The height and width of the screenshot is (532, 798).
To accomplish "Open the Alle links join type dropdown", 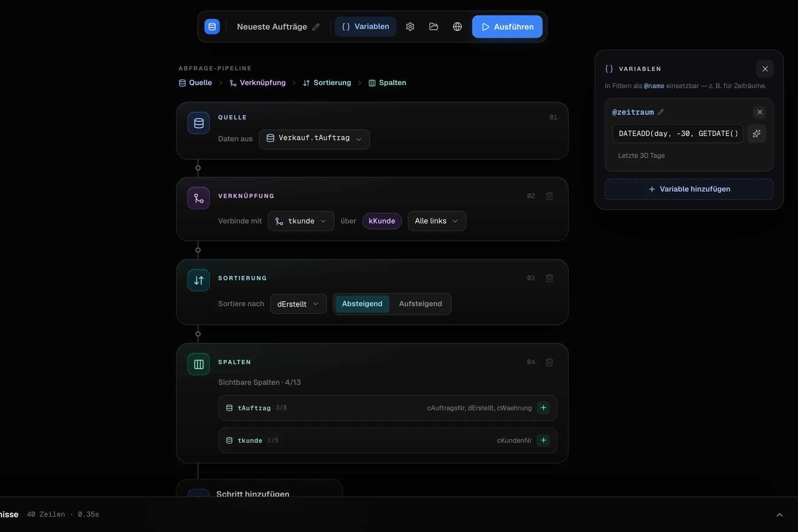I will click(x=437, y=221).
